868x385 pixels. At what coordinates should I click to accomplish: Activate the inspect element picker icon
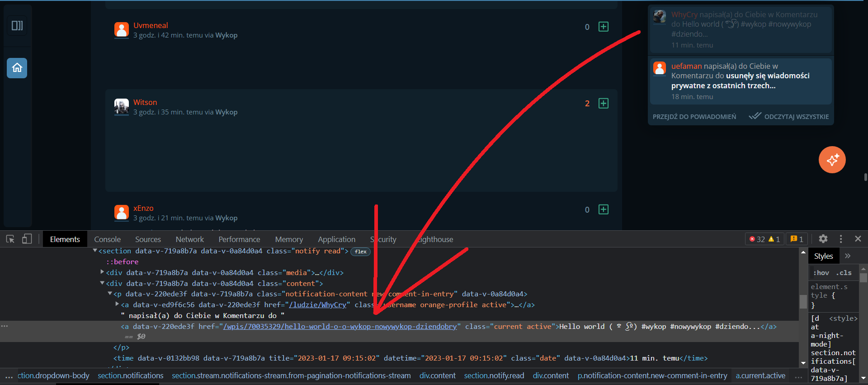[10, 239]
